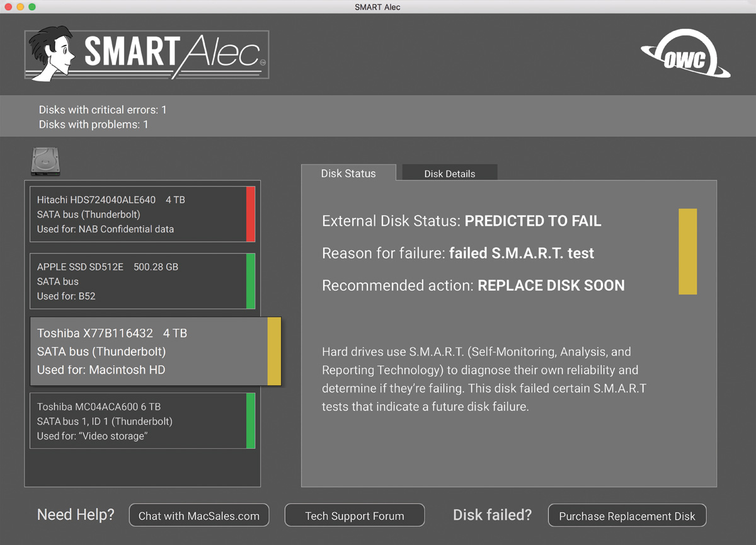Select the Toshiba MC04ACA600 6 TB disk
Image resolution: width=756 pixels, height=545 pixels.
click(x=142, y=421)
